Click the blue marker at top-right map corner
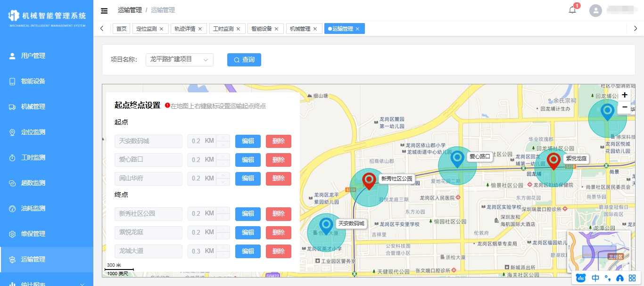This screenshot has width=644, height=286. (x=607, y=112)
